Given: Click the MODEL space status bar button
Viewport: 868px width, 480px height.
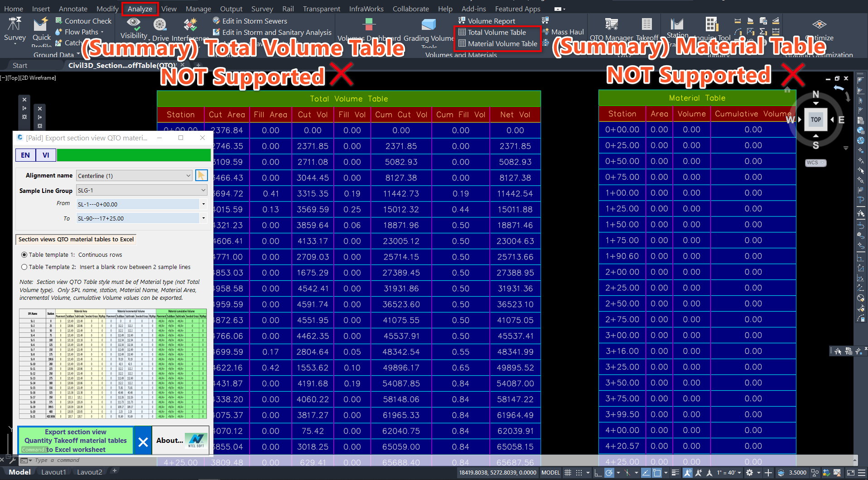Looking at the screenshot, I should [550, 472].
